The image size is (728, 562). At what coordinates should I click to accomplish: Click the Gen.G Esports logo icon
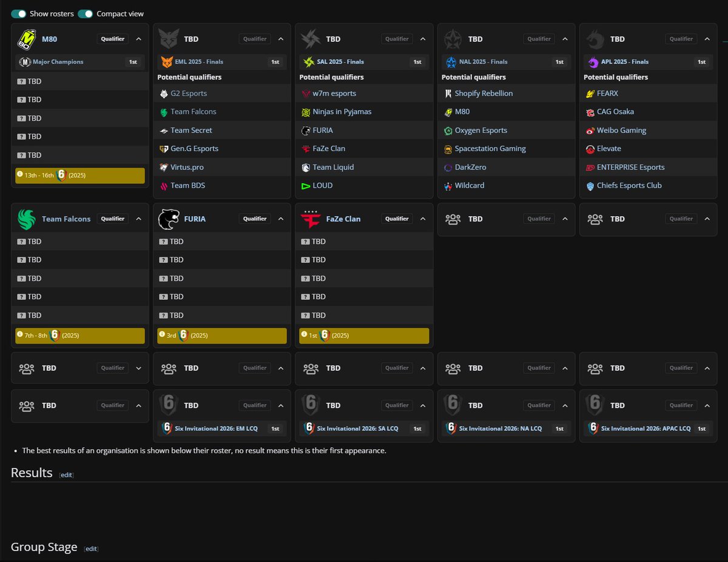(164, 149)
